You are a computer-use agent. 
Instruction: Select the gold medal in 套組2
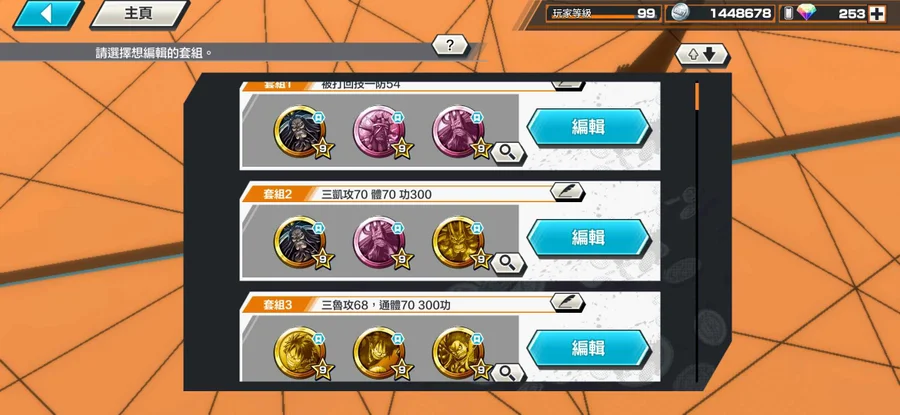point(458,242)
